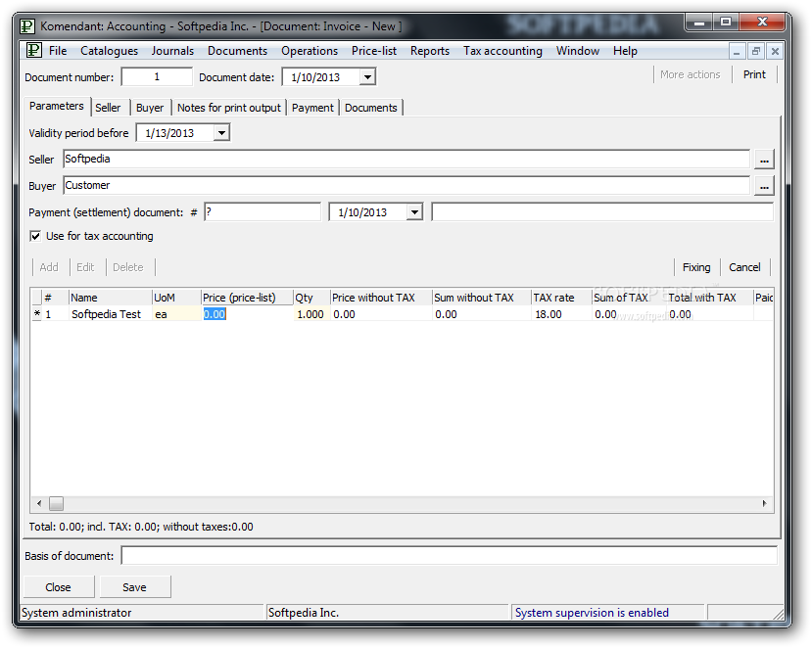Click the Price (price-list) column header

click(247, 298)
